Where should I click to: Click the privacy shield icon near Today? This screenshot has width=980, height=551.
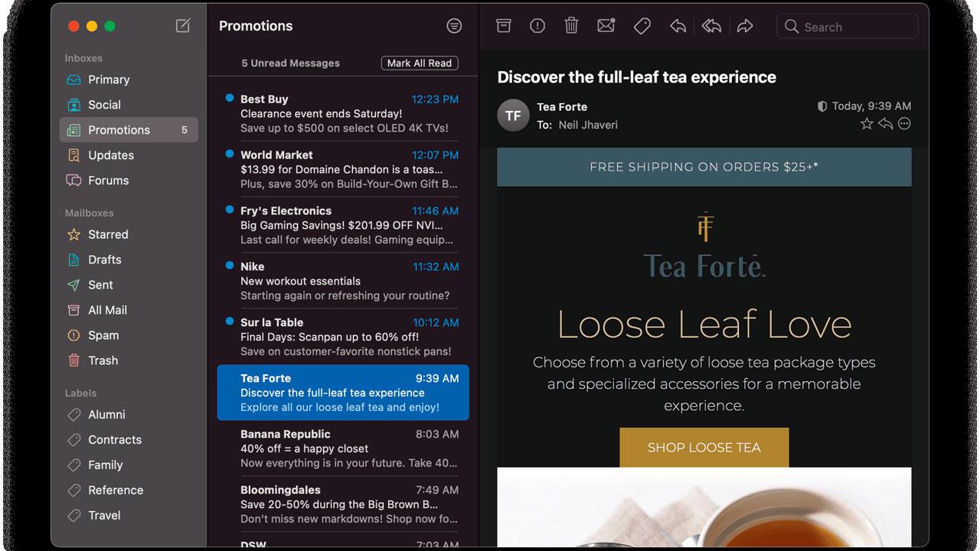(822, 106)
